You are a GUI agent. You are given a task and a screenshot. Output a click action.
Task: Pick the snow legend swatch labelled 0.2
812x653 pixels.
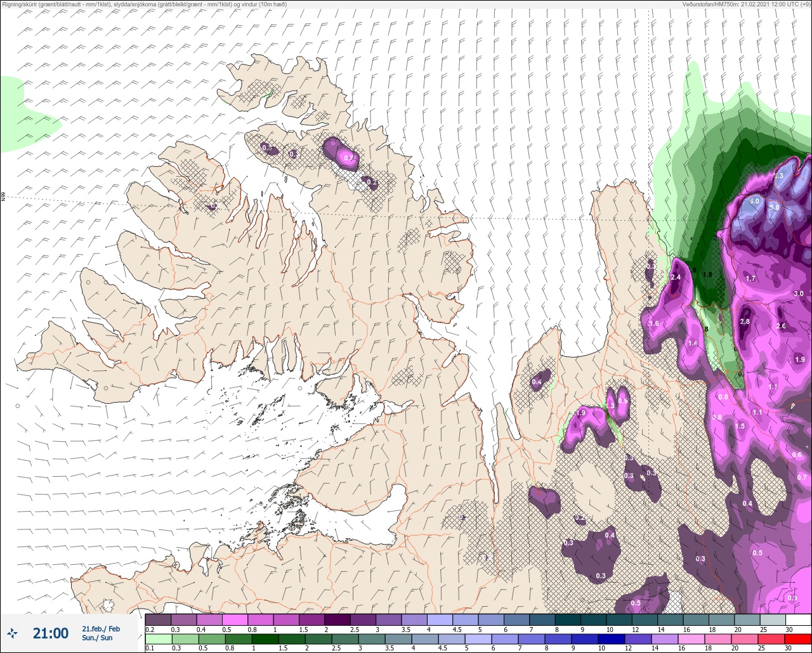(158, 619)
